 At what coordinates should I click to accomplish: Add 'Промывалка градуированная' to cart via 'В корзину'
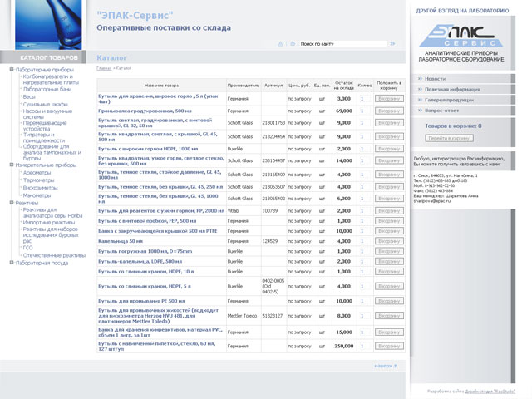pos(389,111)
